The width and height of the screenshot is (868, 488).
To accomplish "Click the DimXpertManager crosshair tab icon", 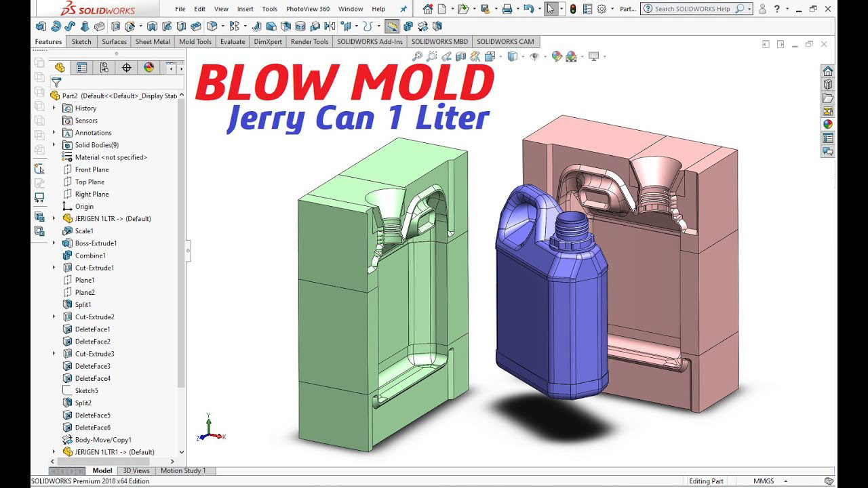I will coord(126,68).
